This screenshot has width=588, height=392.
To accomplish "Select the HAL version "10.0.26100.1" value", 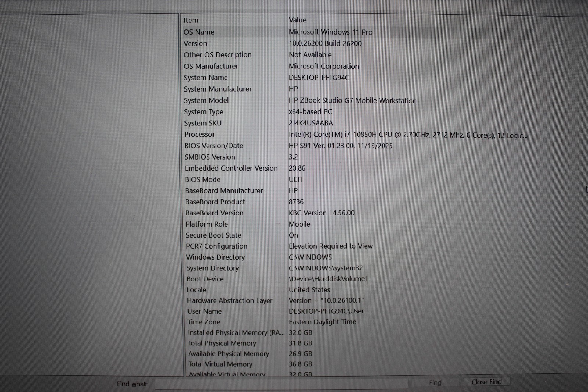I will [x=326, y=300].
